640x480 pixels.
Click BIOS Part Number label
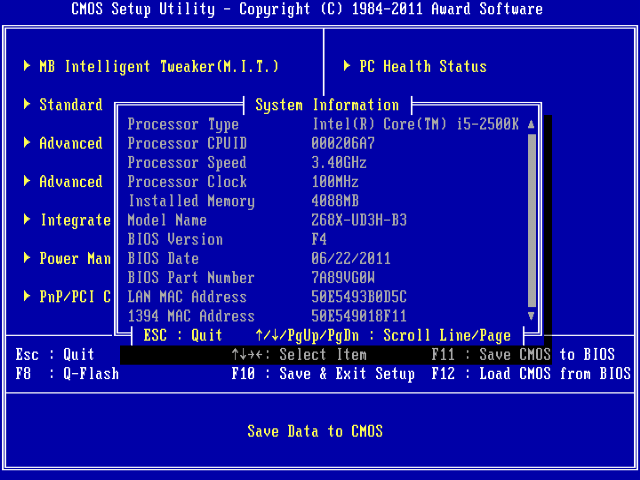(191, 278)
